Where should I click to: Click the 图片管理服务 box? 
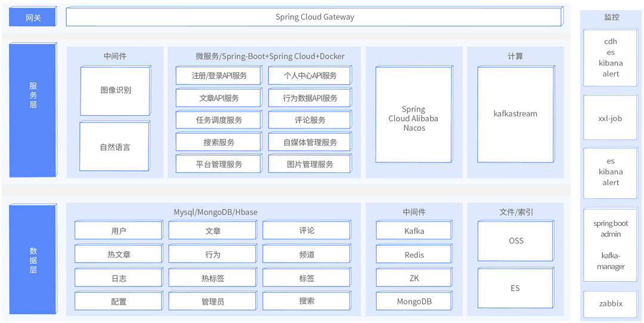[309, 164]
